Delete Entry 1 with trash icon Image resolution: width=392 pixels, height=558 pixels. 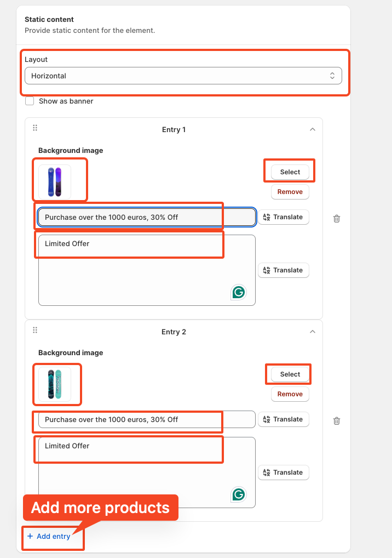tap(337, 219)
